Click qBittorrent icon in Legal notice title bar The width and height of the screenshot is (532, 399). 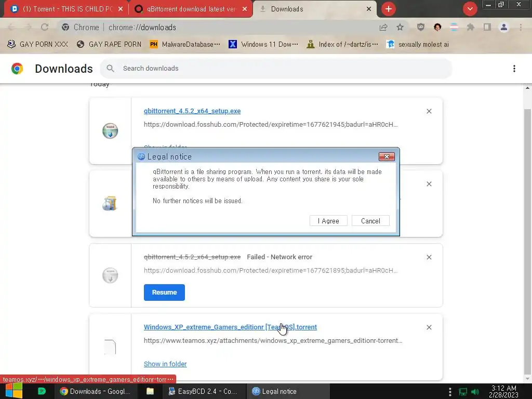(141, 156)
